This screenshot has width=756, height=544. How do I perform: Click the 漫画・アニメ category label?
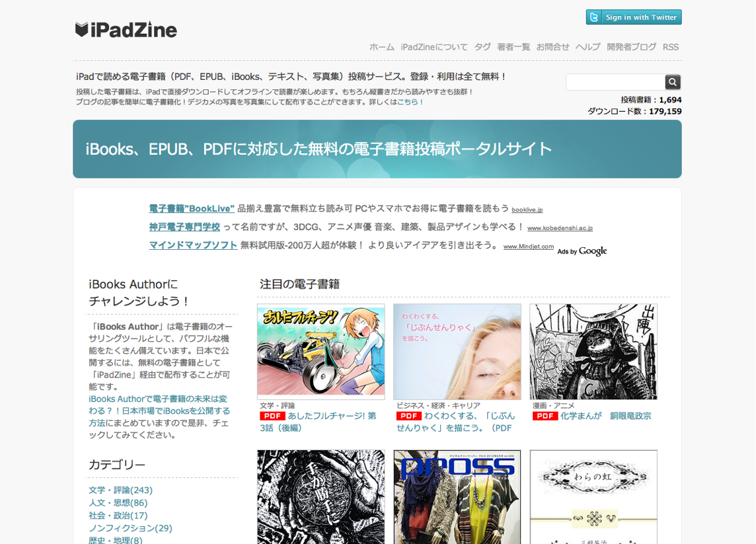tap(554, 406)
